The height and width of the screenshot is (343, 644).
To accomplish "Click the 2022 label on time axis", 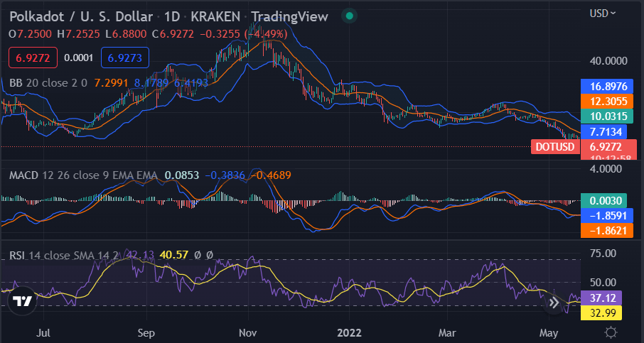I will [350, 332].
